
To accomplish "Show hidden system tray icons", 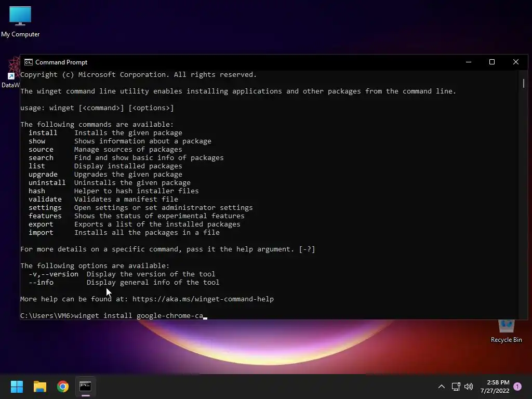I will [x=442, y=387].
